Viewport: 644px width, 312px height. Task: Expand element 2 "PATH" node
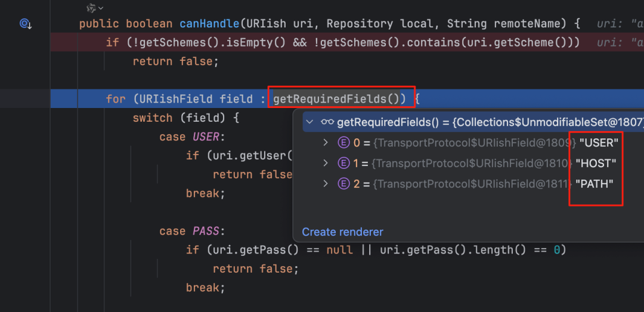click(x=326, y=184)
